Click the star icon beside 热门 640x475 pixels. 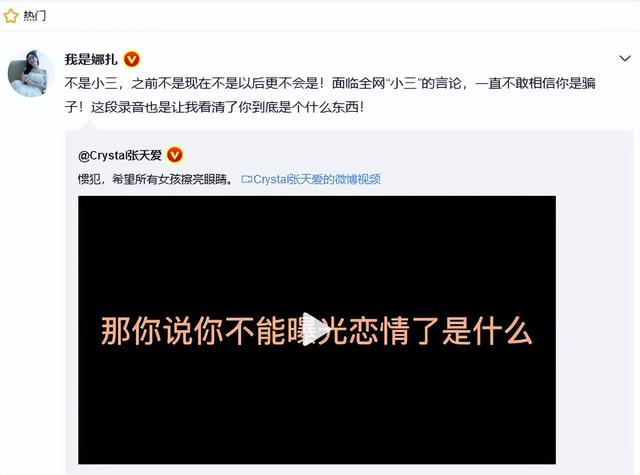[x=11, y=16]
